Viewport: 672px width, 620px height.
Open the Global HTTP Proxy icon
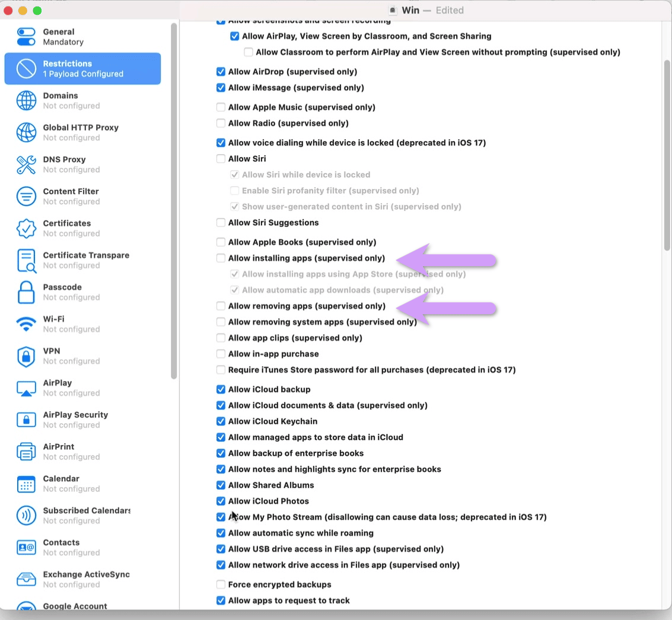point(26,132)
